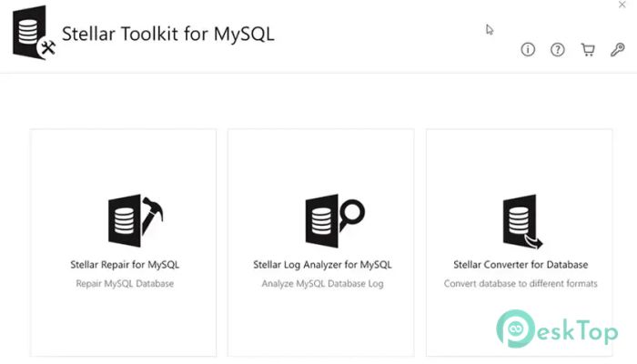Screen dimensions: 637x364
Task: Open the Stellar Repair for MySQL card
Action: (x=123, y=243)
